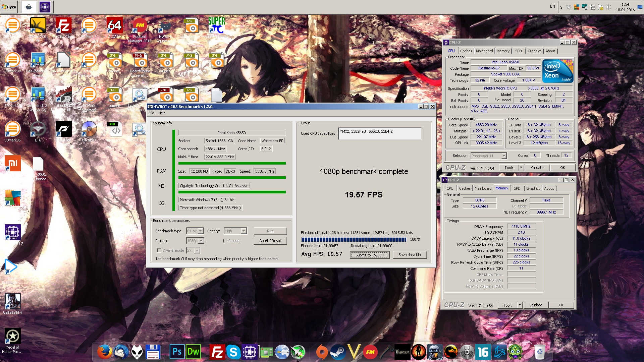Screen dimensions: 644x362
Task: Open Skype from the bottom dock
Action: point(233,352)
